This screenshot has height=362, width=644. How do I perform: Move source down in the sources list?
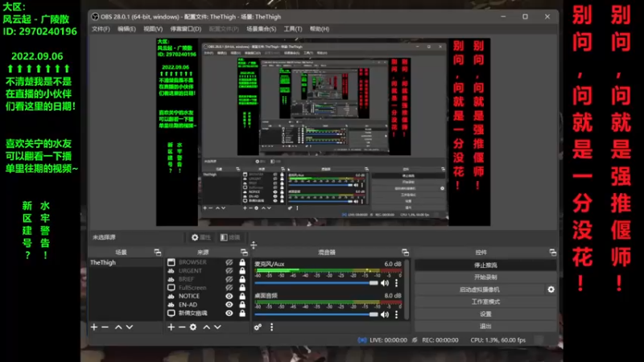click(217, 327)
